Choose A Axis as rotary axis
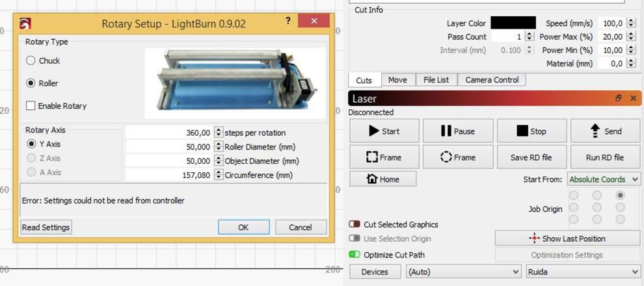This screenshot has height=286, width=644. click(x=31, y=172)
